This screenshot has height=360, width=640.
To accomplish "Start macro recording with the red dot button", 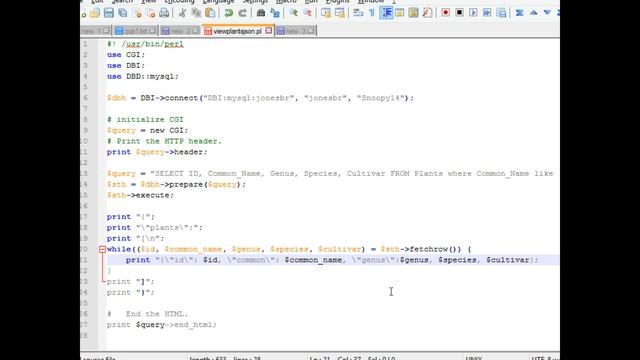I will pyautogui.click(x=445, y=13).
